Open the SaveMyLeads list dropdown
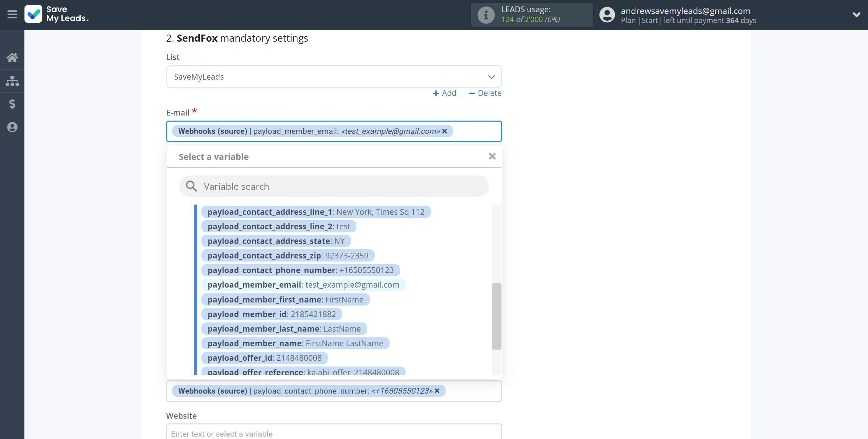Image resolution: width=868 pixels, height=439 pixels. pyautogui.click(x=334, y=77)
